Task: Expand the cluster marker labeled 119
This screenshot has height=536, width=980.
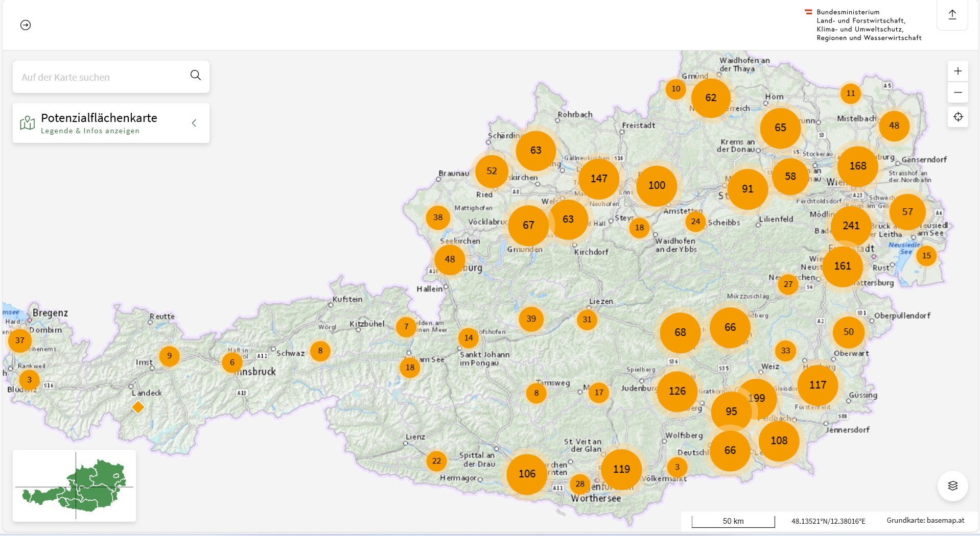Action: pos(621,469)
